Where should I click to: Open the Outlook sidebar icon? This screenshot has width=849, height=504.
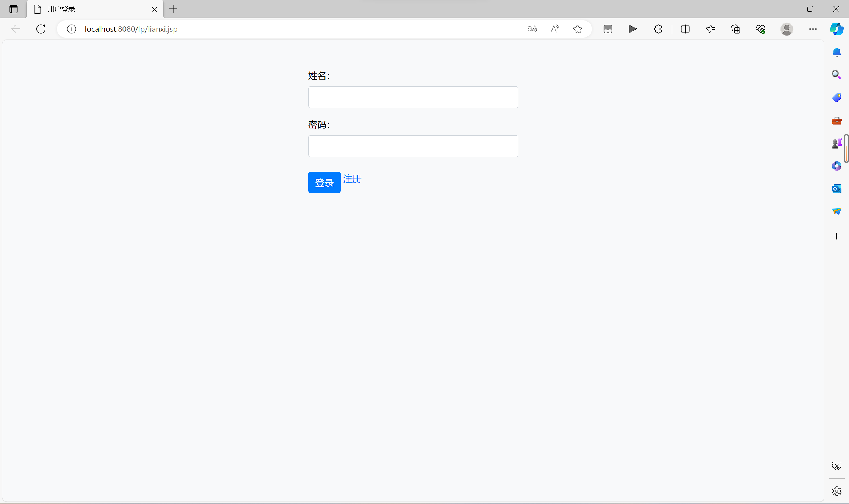(x=836, y=188)
